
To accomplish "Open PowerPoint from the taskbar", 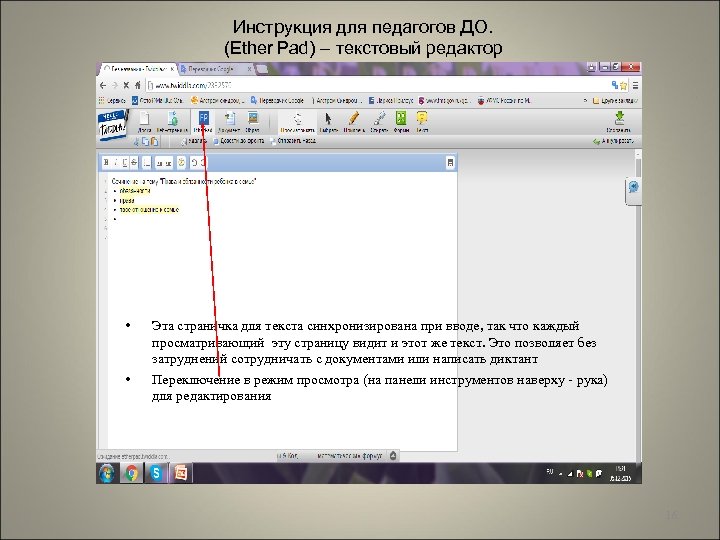I will 180,473.
